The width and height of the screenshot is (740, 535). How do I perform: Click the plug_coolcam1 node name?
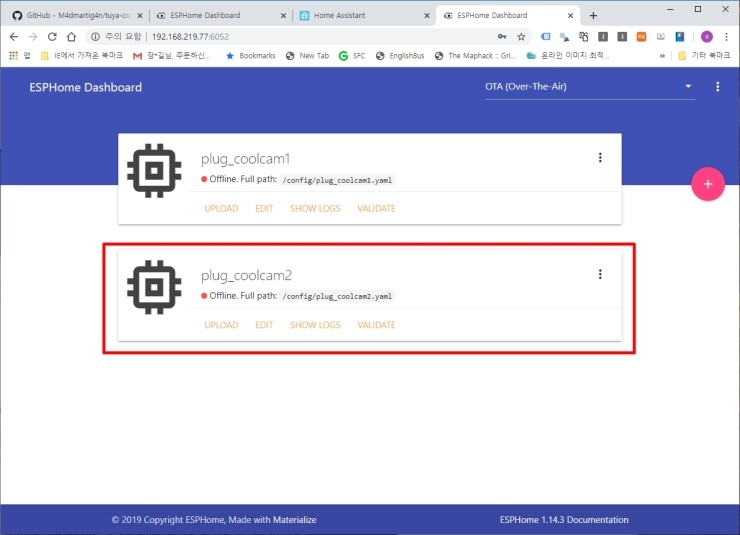pyautogui.click(x=245, y=159)
